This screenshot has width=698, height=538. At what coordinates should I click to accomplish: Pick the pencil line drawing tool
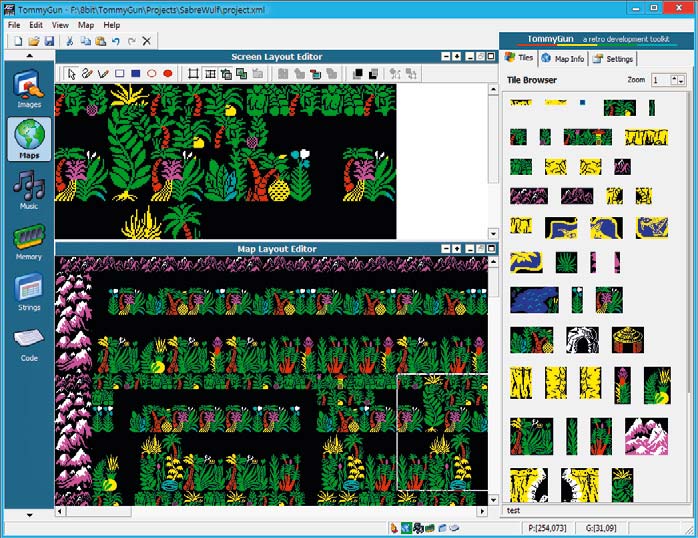103,73
